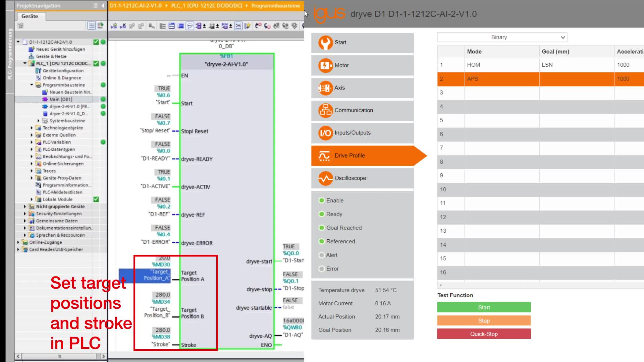Image resolution: width=644 pixels, height=362 pixels.
Task: Open the Oscilloscope section
Action: click(362, 178)
